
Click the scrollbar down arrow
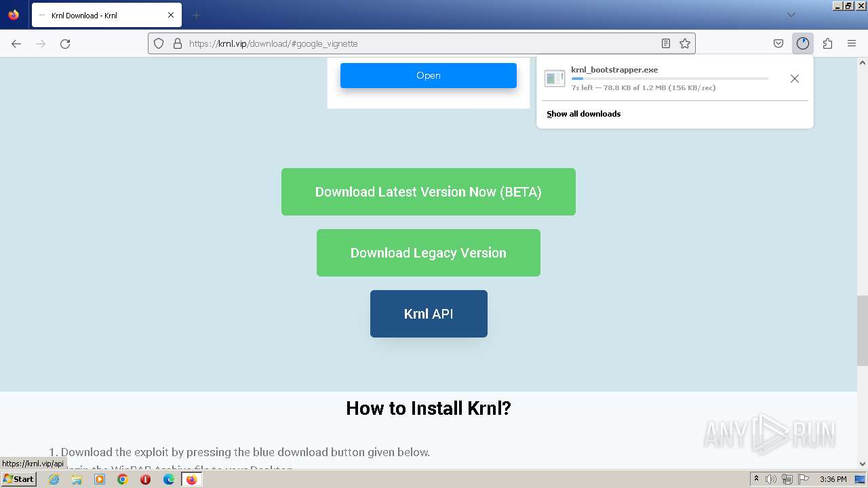pos(863,464)
